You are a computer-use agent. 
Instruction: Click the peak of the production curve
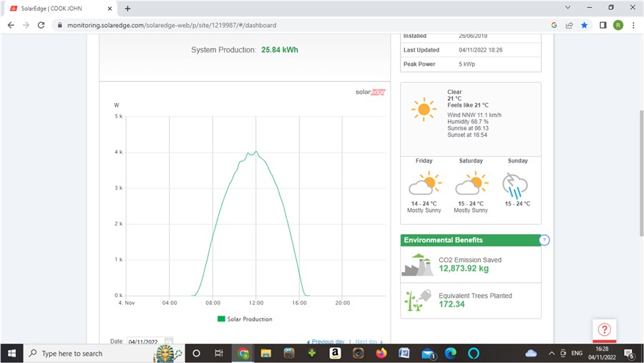tap(255, 151)
